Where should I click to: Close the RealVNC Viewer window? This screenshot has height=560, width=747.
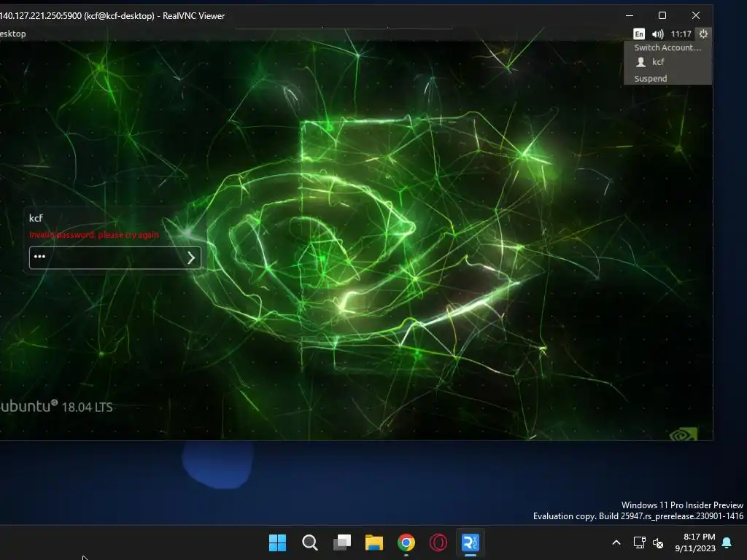(x=695, y=16)
